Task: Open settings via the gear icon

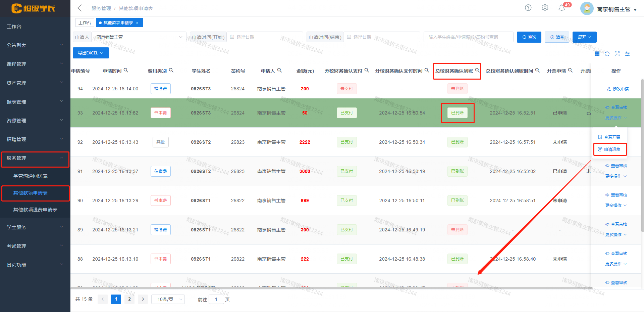Action: tap(545, 8)
